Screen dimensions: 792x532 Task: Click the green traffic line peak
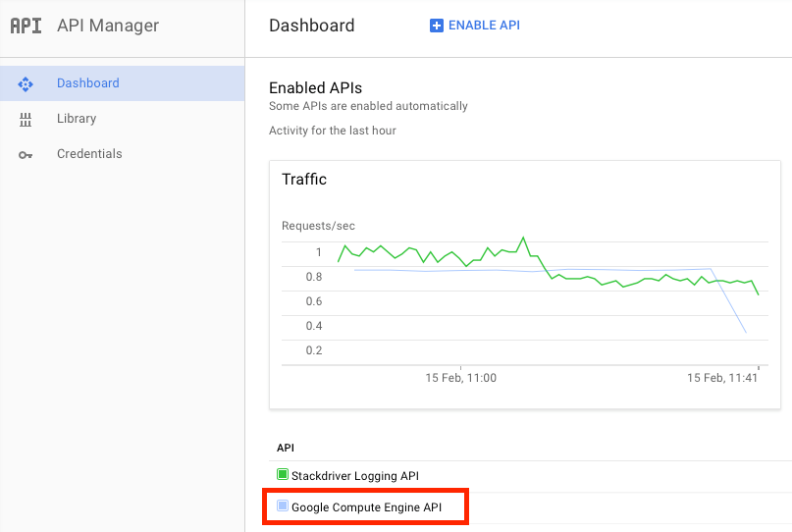pos(523,238)
